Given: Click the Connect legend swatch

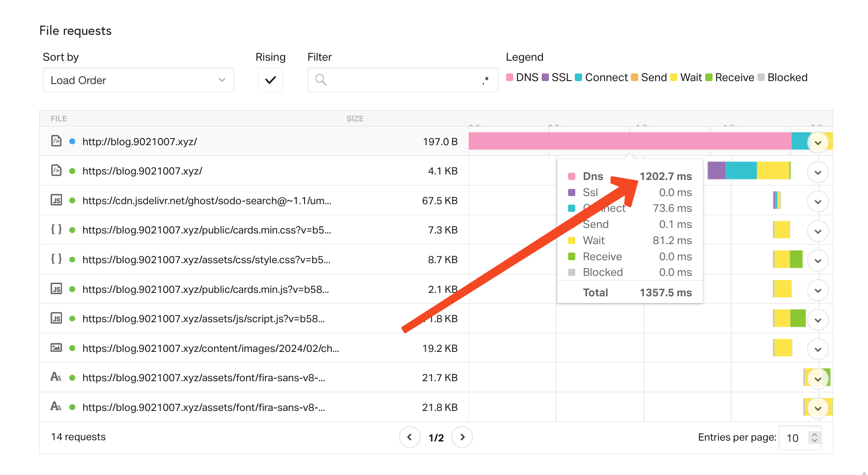Looking at the screenshot, I should tap(578, 77).
